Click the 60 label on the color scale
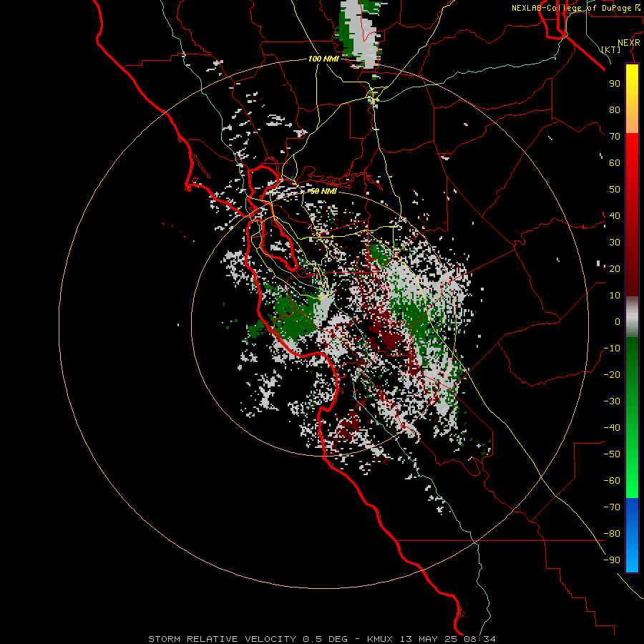Screen dimensions: 644x644 pyautogui.click(x=615, y=162)
